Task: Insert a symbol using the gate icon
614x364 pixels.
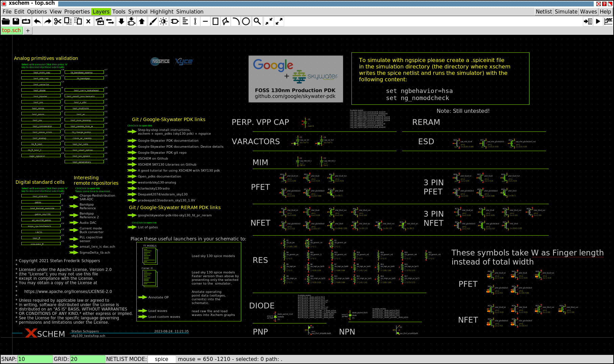Action: coord(175,21)
